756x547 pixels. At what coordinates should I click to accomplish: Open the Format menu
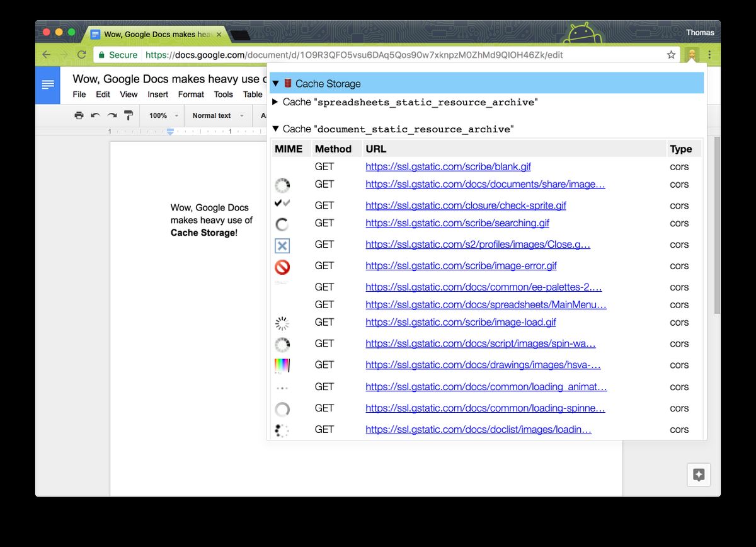pos(191,95)
